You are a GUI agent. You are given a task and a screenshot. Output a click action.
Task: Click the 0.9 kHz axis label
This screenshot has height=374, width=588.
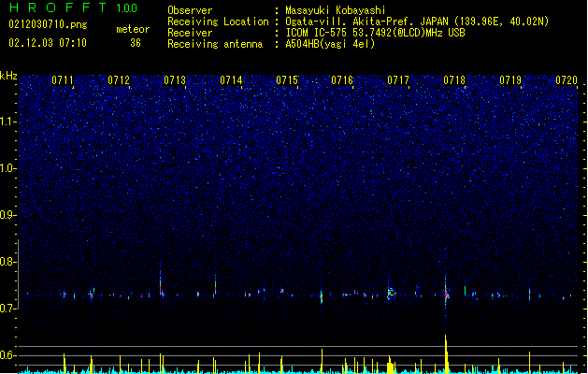(x=8, y=215)
